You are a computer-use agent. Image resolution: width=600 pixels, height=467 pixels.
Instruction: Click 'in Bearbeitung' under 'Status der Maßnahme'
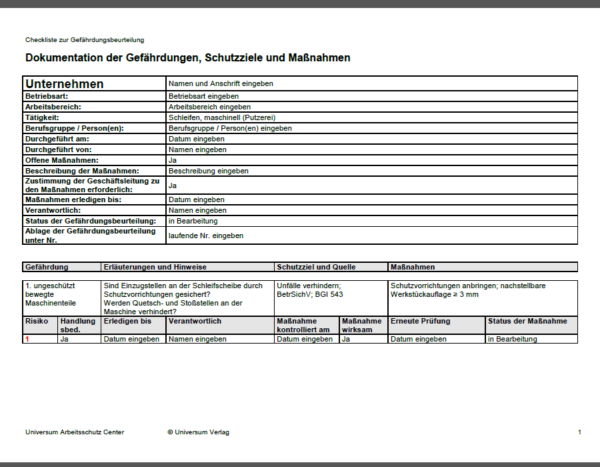(x=512, y=339)
